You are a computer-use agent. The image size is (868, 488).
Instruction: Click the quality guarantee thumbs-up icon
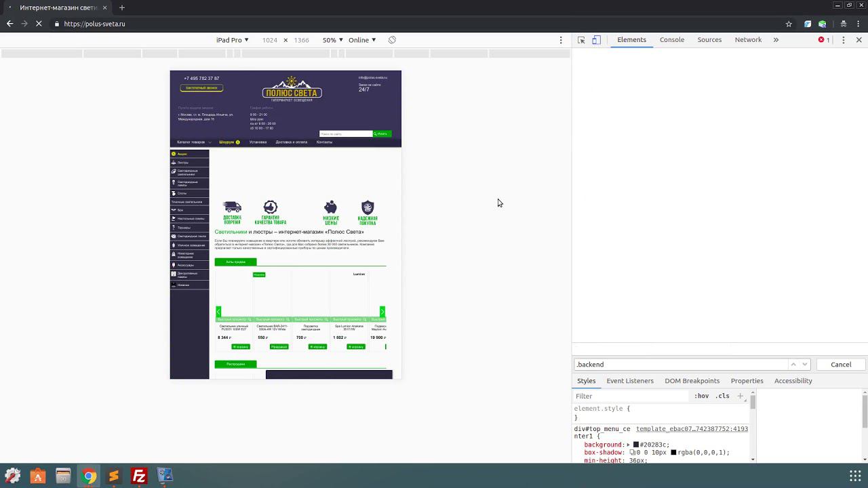(x=271, y=207)
